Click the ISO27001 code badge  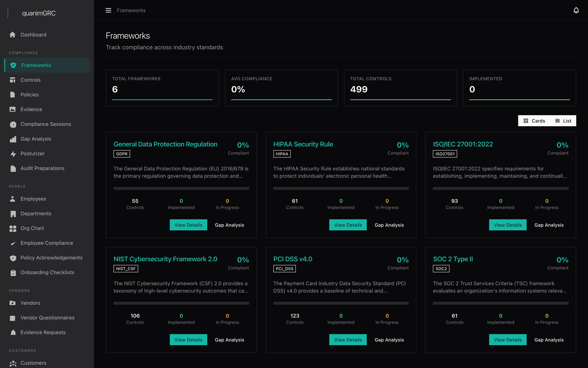coord(445,154)
